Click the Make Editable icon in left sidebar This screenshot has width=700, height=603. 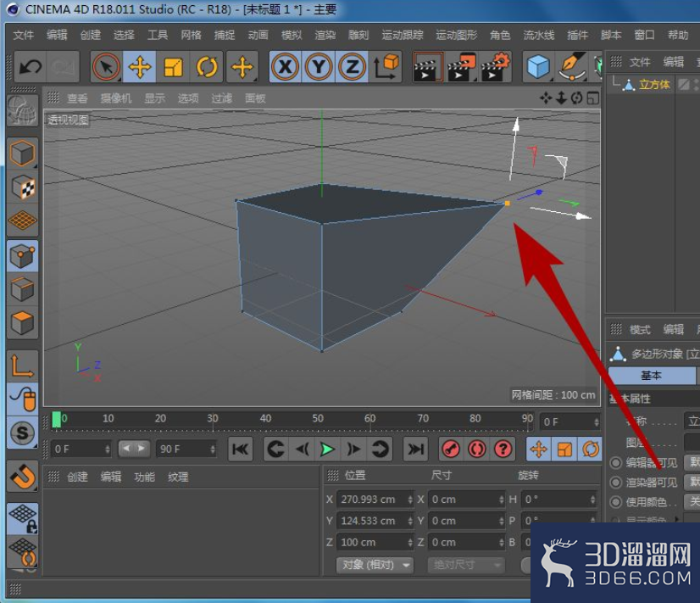[22, 110]
